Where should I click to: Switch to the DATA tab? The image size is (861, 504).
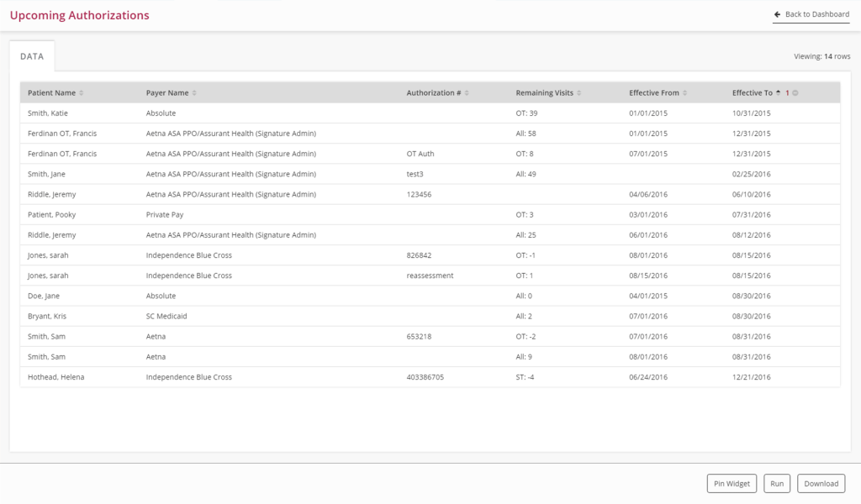32,56
